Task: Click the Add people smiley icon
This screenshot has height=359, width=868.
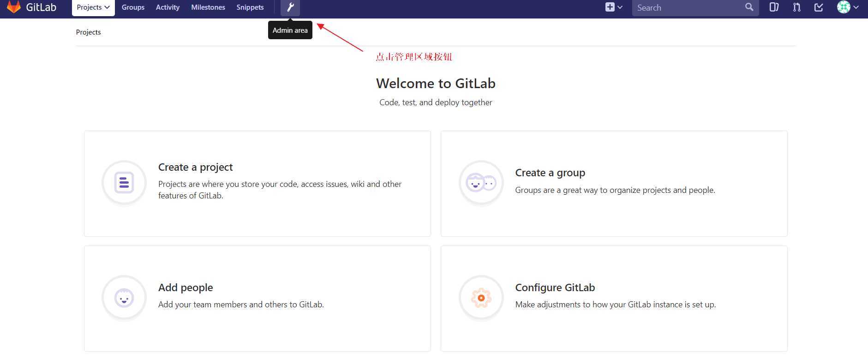Action: coord(124,298)
